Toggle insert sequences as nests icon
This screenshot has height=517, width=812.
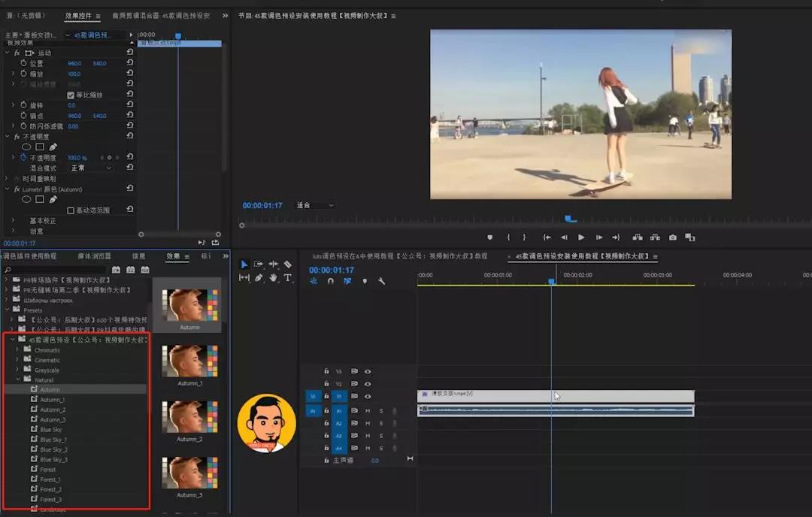tap(314, 281)
